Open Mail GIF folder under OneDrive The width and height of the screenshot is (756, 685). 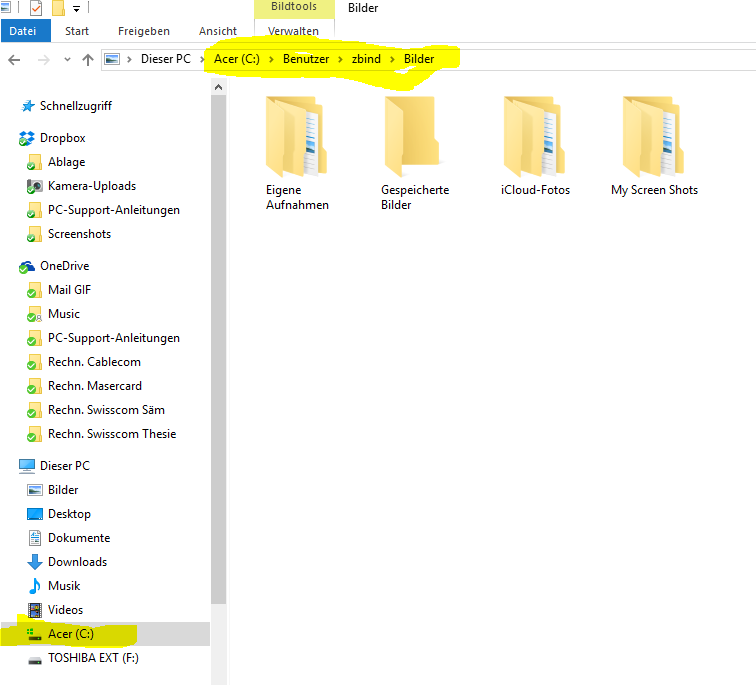tap(69, 290)
